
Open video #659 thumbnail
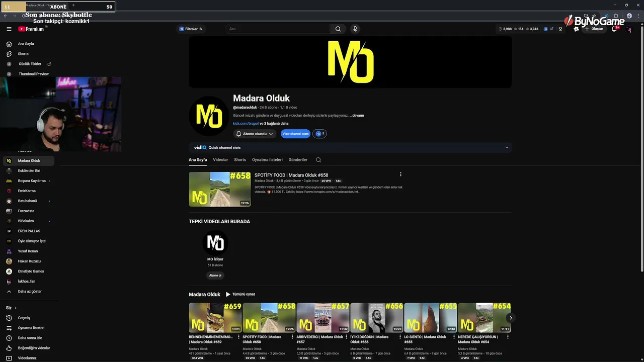215,318
